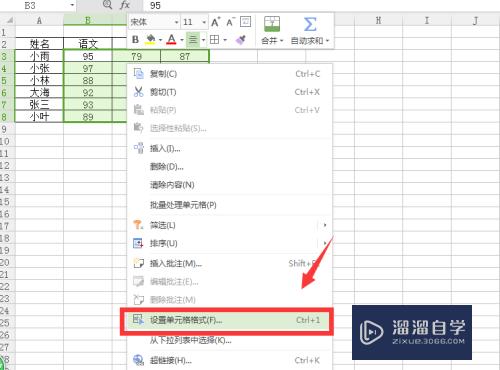Open the borders dropdown arrow
This screenshot has height=370, width=500.
225,40
